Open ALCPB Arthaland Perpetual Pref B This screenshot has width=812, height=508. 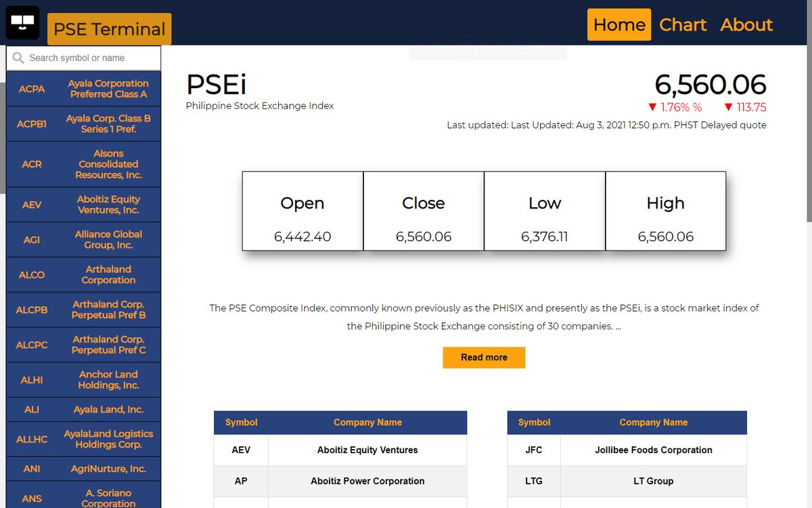point(83,310)
